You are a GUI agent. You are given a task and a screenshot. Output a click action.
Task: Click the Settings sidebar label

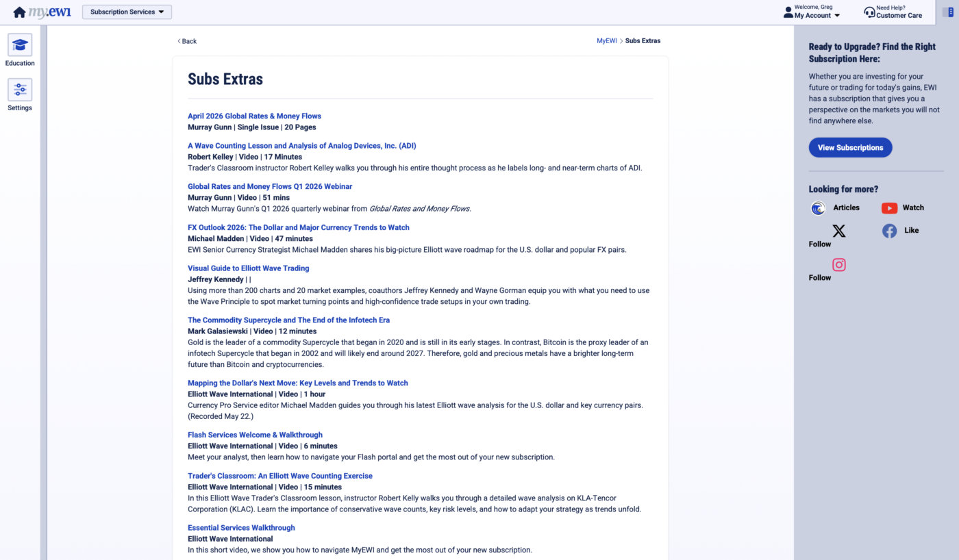20,108
